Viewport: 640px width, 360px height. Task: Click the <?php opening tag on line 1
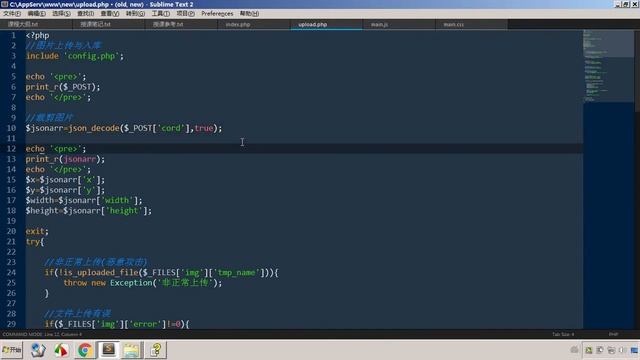37,36
